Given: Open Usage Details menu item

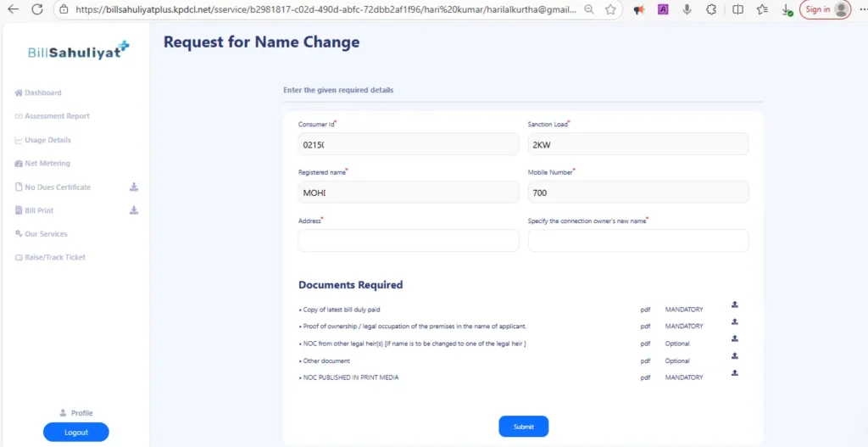Looking at the screenshot, I should click(47, 140).
